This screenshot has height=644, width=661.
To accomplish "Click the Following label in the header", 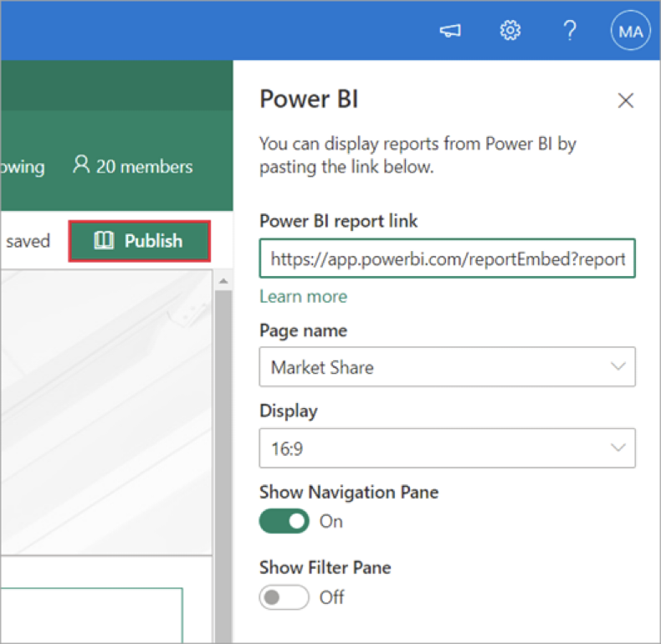I will click(x=23, y=166).
